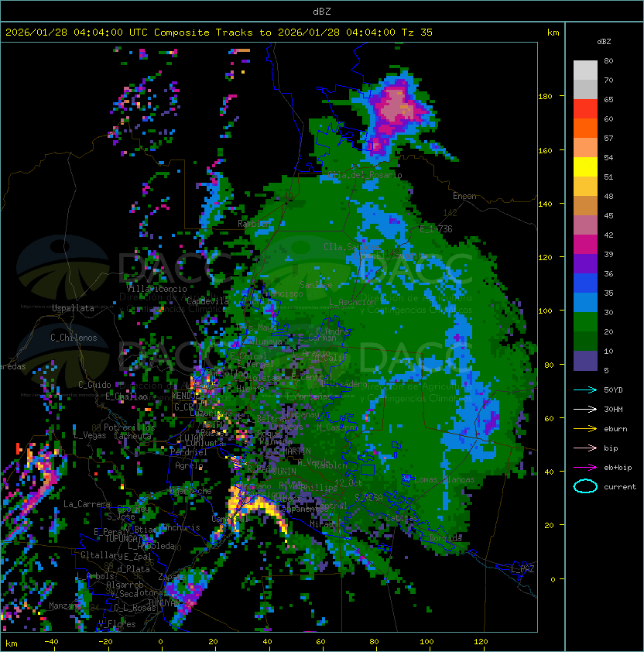The width and height of the screenshot is (644, 652).
Task: Click the white 30HM track arrow in legend
Action: (585, 410)
